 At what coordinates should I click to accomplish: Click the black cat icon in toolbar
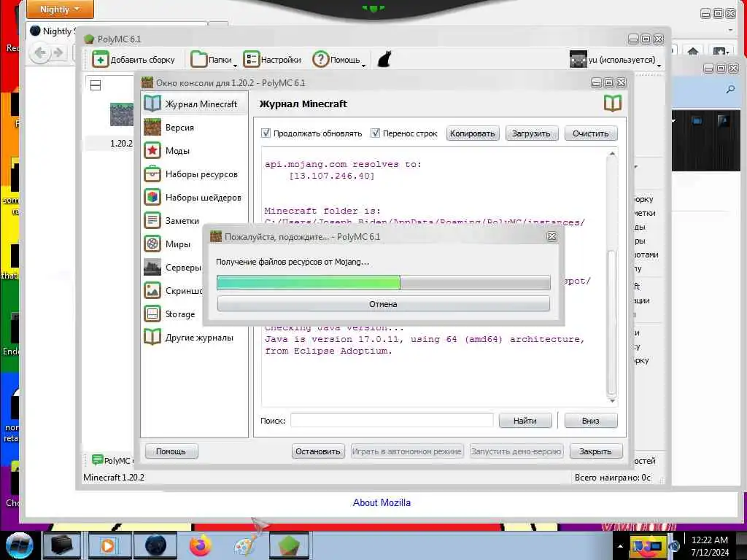point(384,59)
